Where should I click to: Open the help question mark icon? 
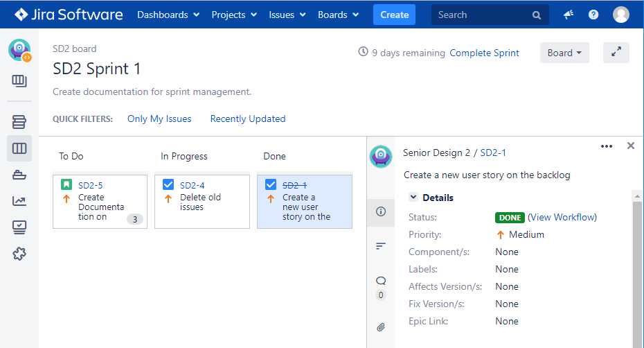pyautogui.click(x=593, y=15)
